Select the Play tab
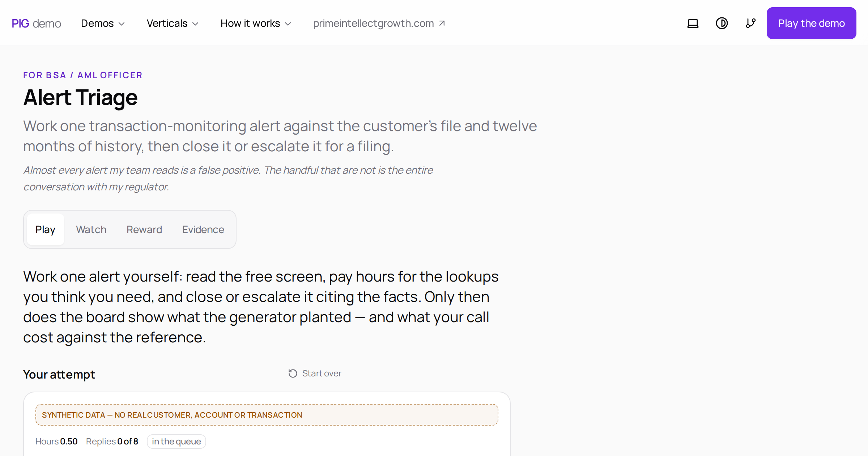868x456 pixels. coord(46,229)
